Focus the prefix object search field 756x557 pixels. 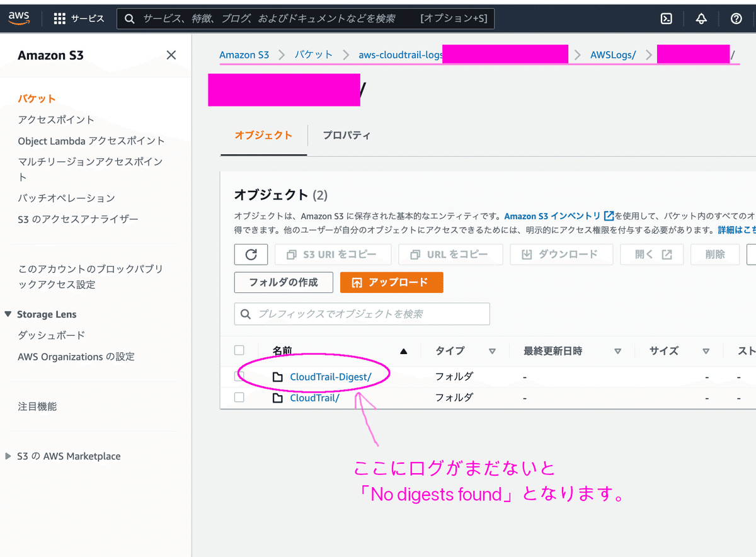pos(362,314)
